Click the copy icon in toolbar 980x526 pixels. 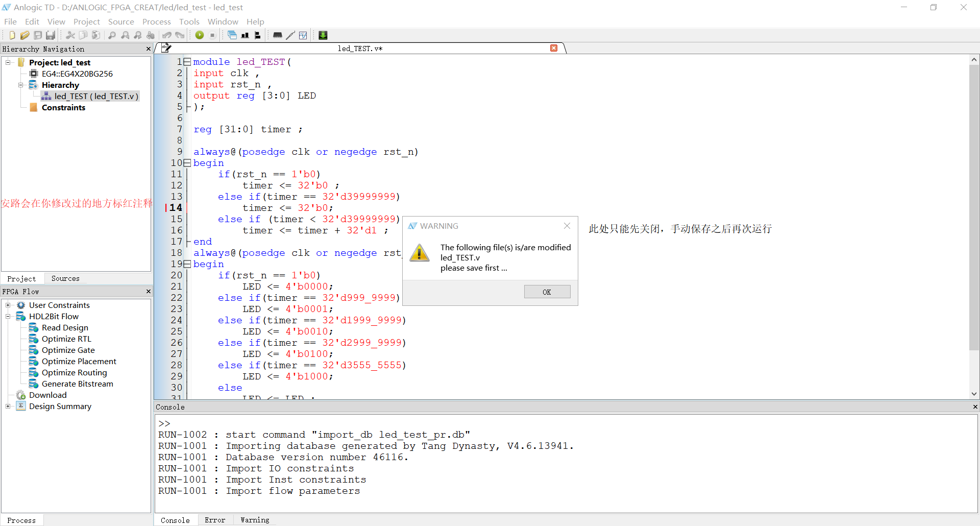[83, 35]
